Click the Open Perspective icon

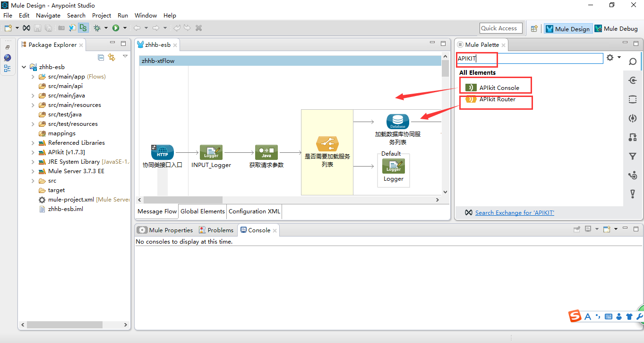coord(534,28)
